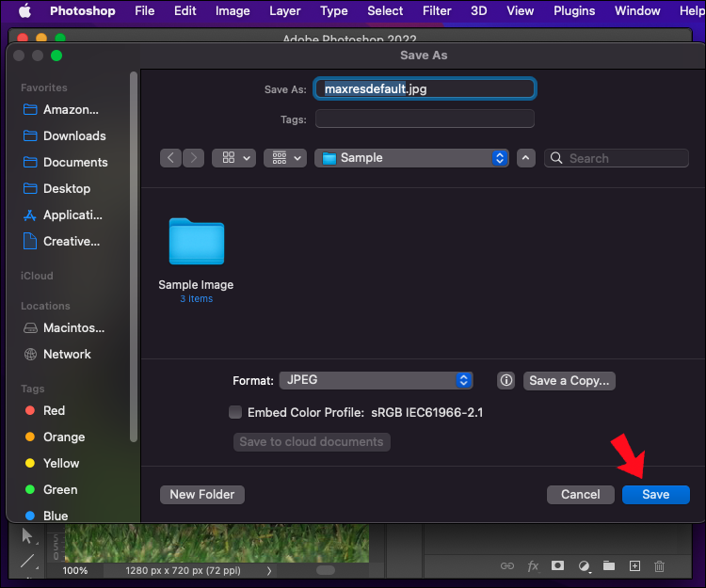Click the layer effects fx icon
The height and width of the screenshot is (588, 706).
(533, 566)
